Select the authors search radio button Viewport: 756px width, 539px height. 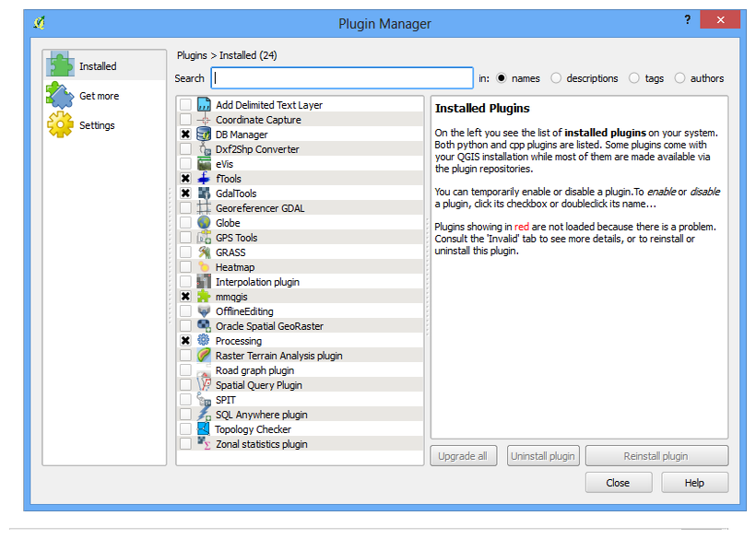click(679, 78)
